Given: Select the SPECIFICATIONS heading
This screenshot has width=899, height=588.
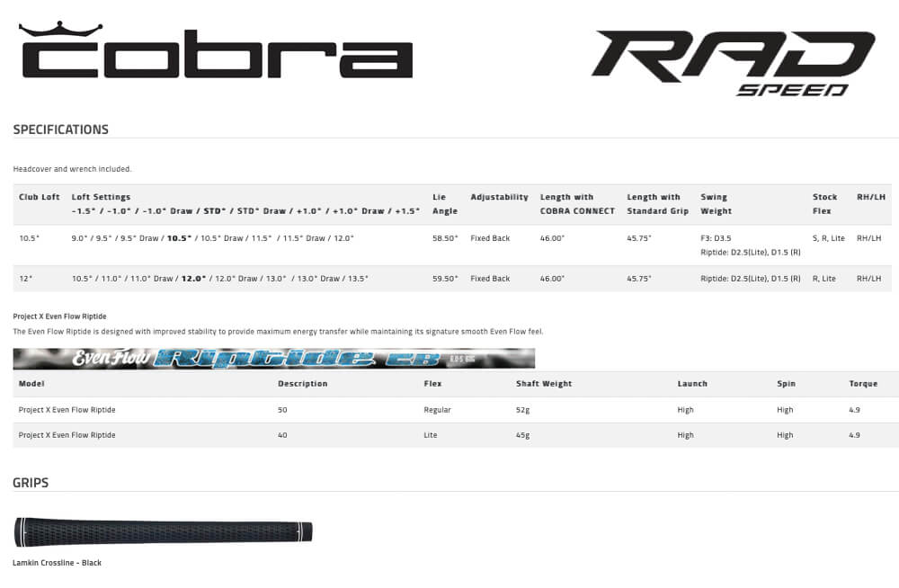Looking at the screenshot, I should click(x=61, y=129).
